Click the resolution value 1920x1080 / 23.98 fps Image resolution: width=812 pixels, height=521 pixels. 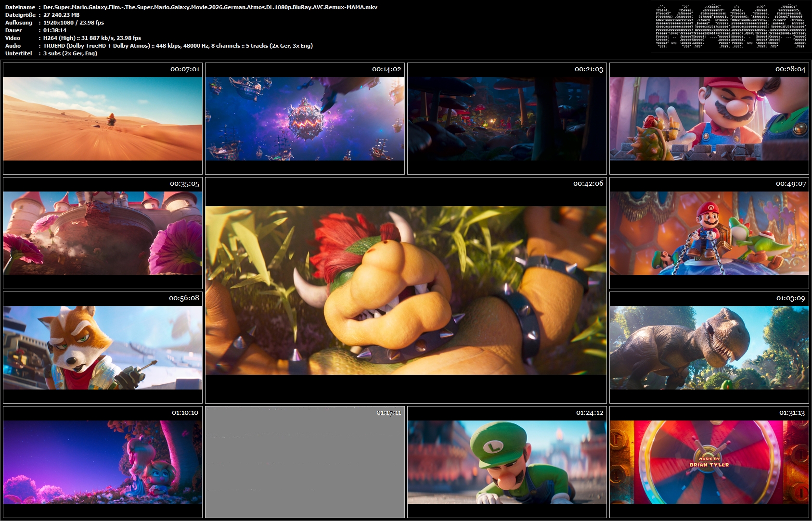click(74, 23)
